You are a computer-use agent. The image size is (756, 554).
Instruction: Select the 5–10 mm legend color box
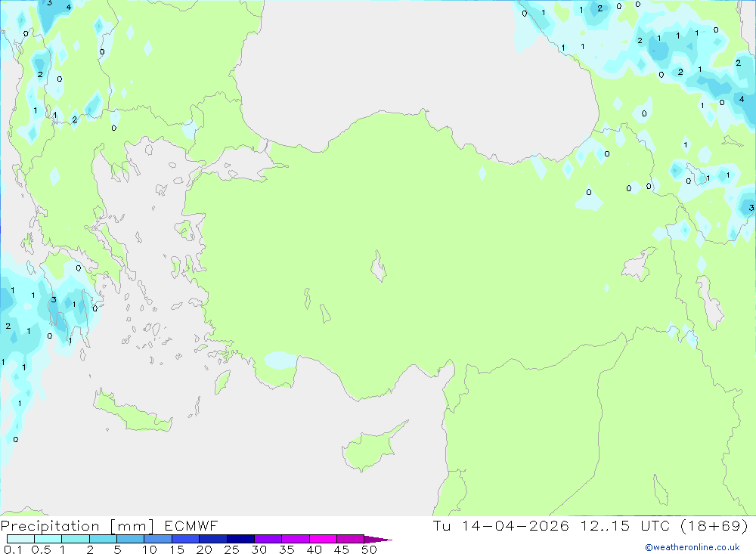(x=131, y=539)
